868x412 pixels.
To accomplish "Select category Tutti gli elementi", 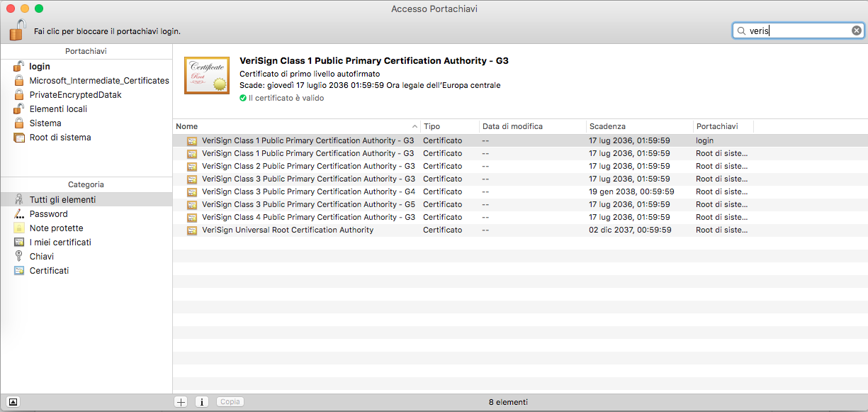I will click(x=86, y=199).
